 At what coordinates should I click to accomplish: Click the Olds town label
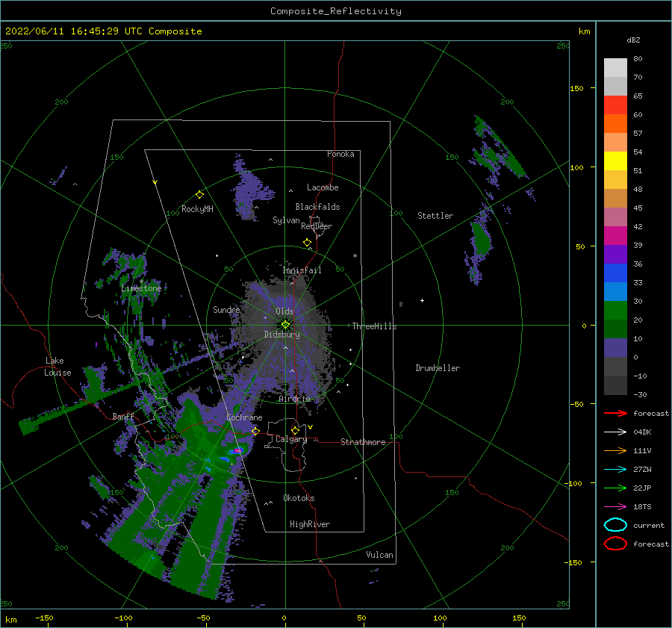(284, 311)
